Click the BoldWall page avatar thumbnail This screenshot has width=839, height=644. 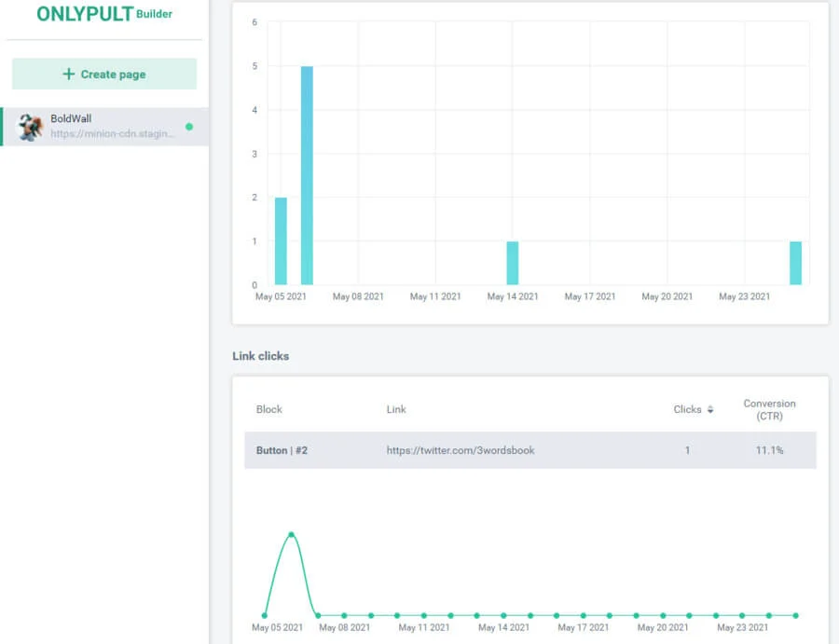(x=32, y=127)
